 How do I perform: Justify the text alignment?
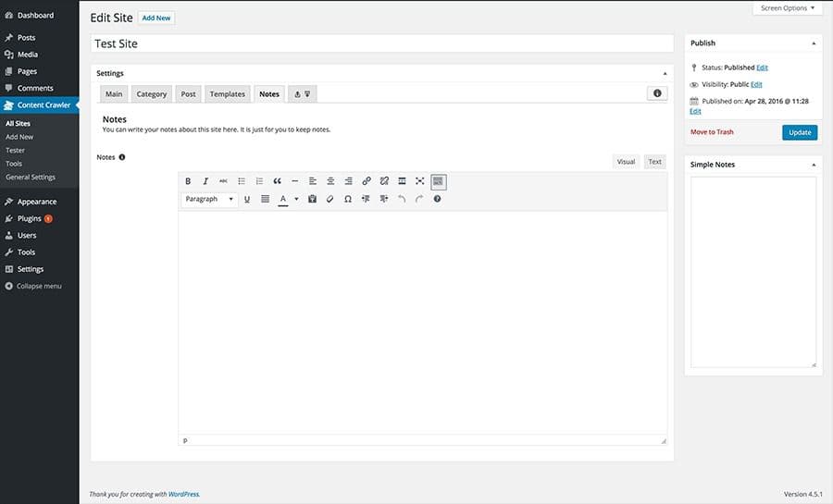[265, 199]
